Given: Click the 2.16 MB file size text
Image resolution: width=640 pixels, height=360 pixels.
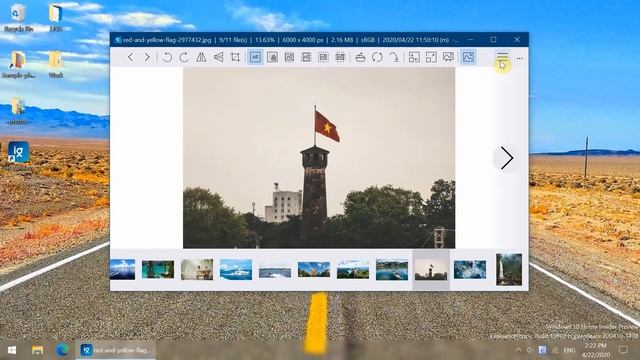Looking at the screenshot, I should pyautogui.click(x=342, y=40).
